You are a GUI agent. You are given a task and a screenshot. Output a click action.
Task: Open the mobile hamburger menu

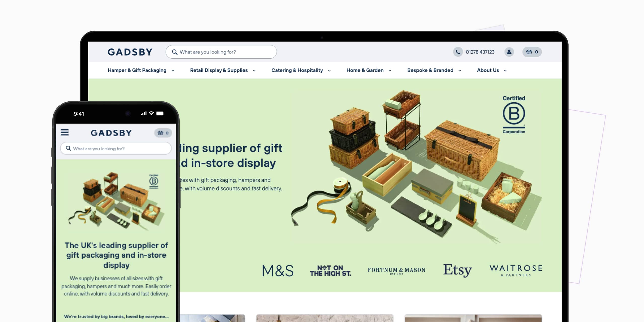pos(65,132)
